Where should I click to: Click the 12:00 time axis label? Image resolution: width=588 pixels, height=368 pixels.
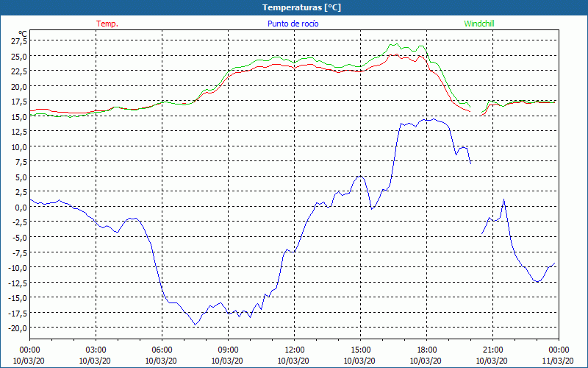(x=295, y=350)
